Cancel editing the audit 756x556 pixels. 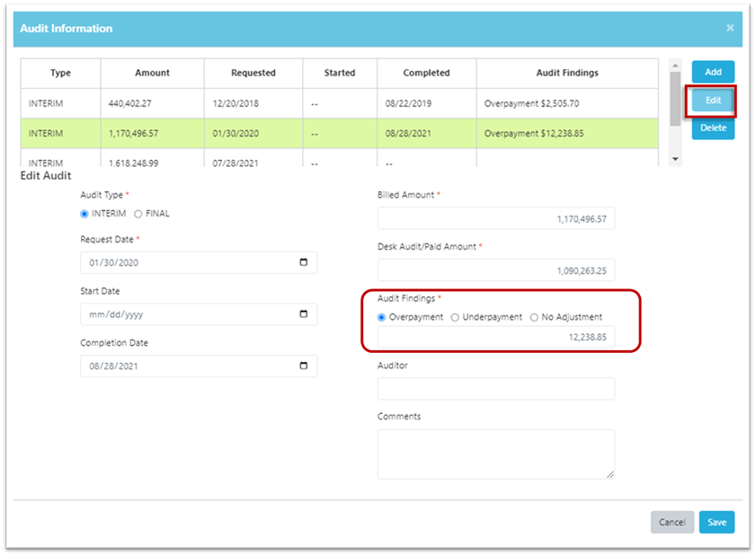click(x=672, y=522)
